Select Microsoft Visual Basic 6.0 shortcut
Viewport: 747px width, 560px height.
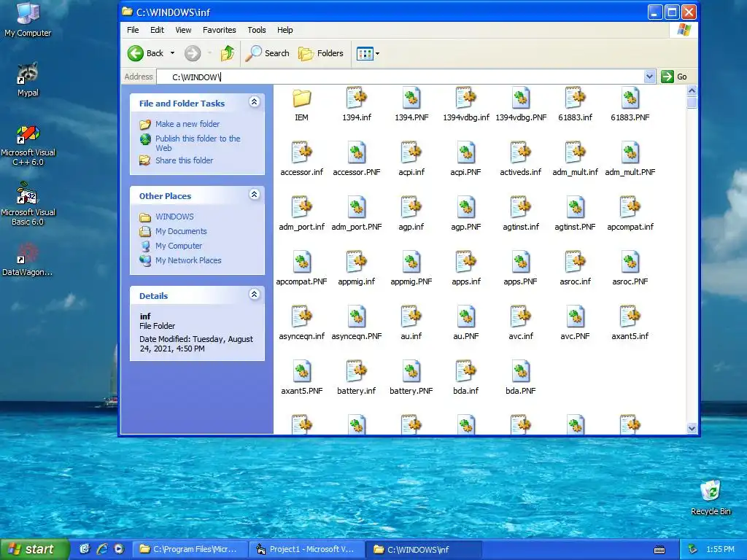coord(28,204)
